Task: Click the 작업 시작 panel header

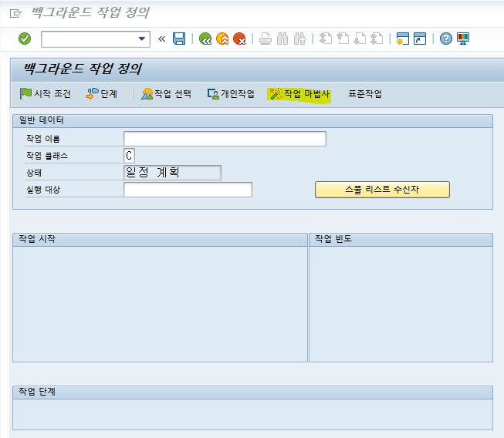Action: 160,240
